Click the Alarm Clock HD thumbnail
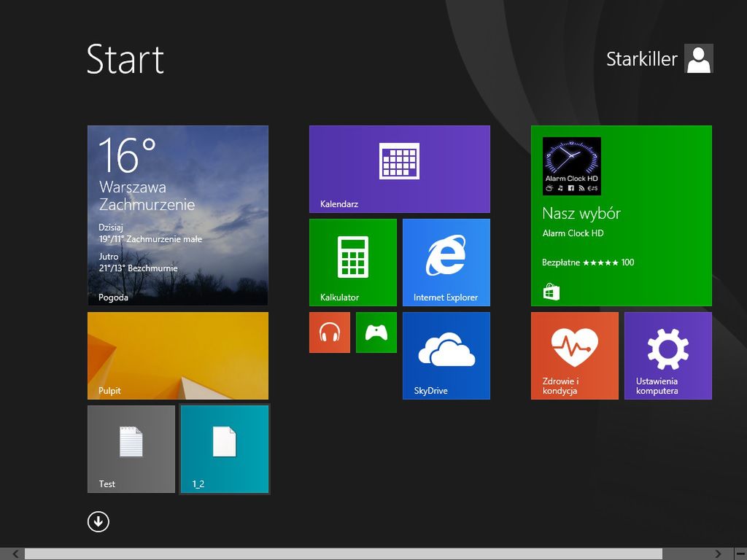The width and height of the screenshot is (747, 560). (x=572, y=166)
